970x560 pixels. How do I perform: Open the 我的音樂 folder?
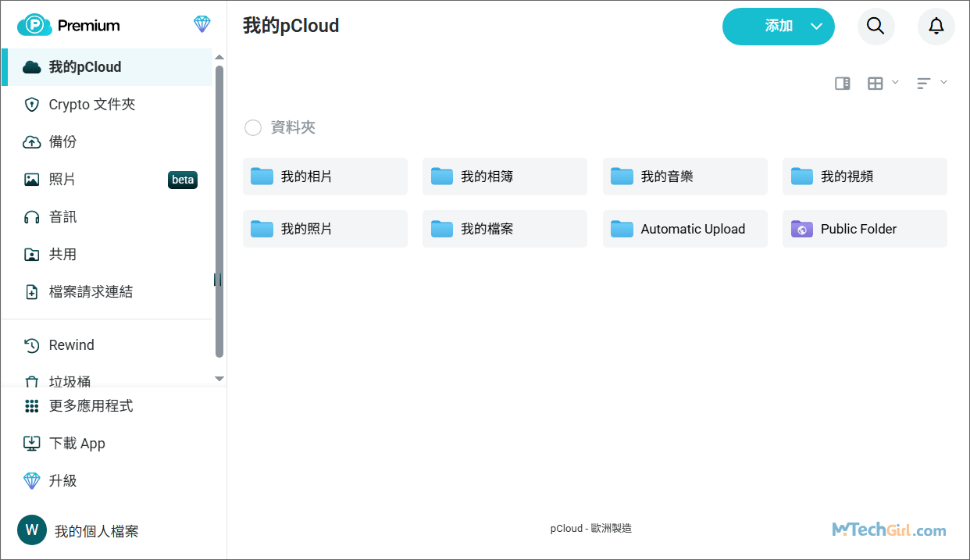685,177
